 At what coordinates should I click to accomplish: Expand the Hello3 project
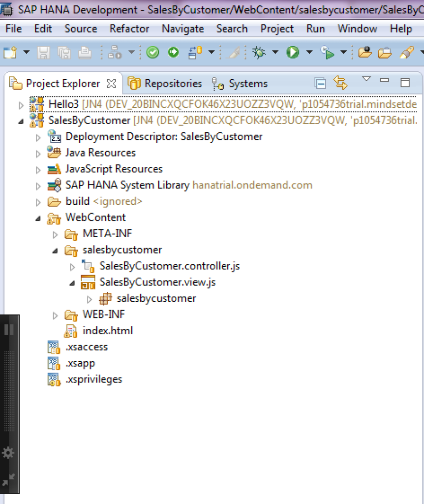21,105
